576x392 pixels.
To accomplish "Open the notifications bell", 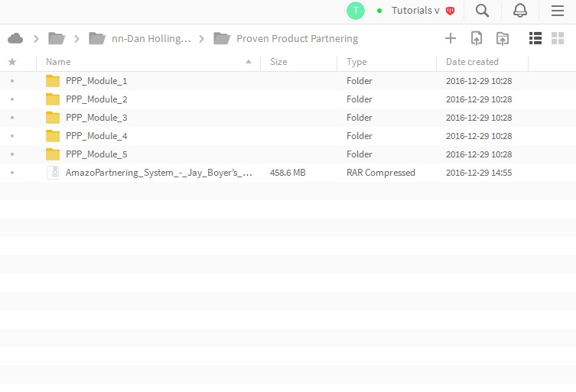I will 520,11.
